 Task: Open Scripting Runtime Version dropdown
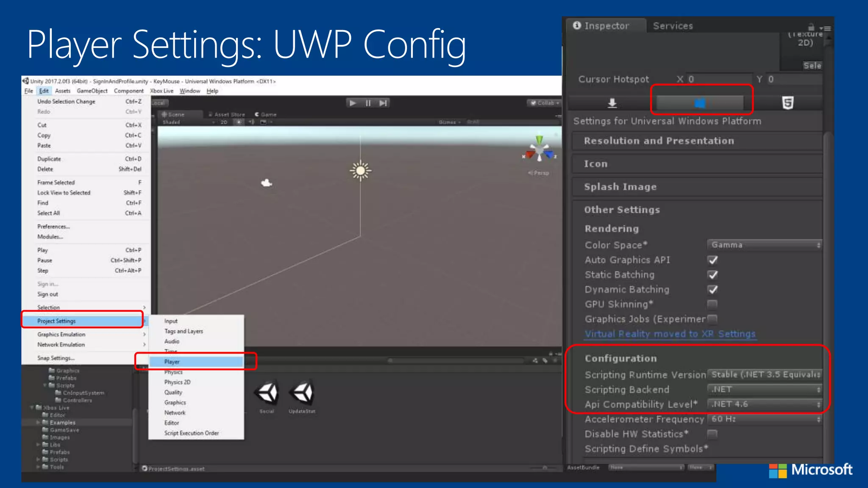765,374
